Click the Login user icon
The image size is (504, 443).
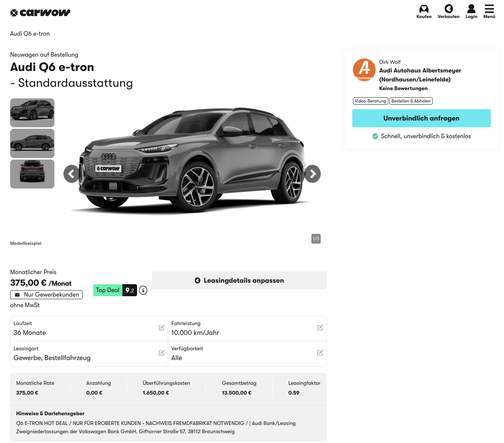(471, 9)
